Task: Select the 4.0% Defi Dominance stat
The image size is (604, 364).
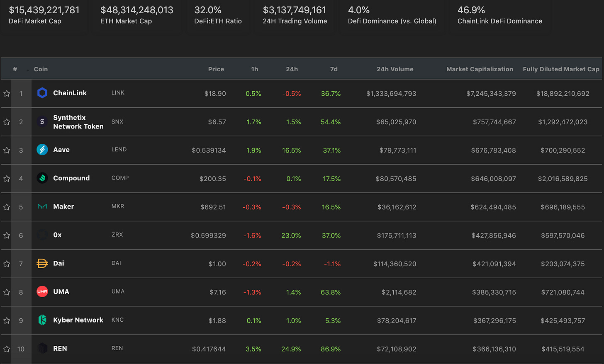Action: click(x=392, y=15)
